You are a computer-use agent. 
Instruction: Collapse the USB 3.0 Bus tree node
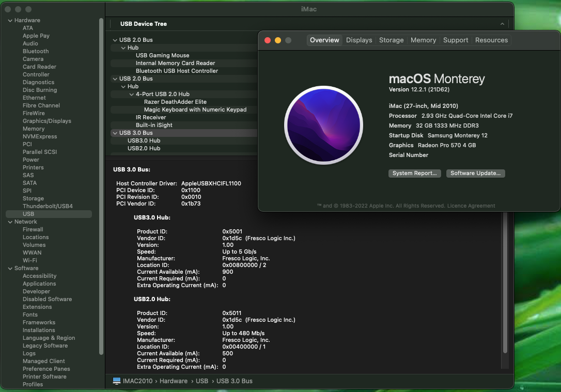[x=115, y=133]
